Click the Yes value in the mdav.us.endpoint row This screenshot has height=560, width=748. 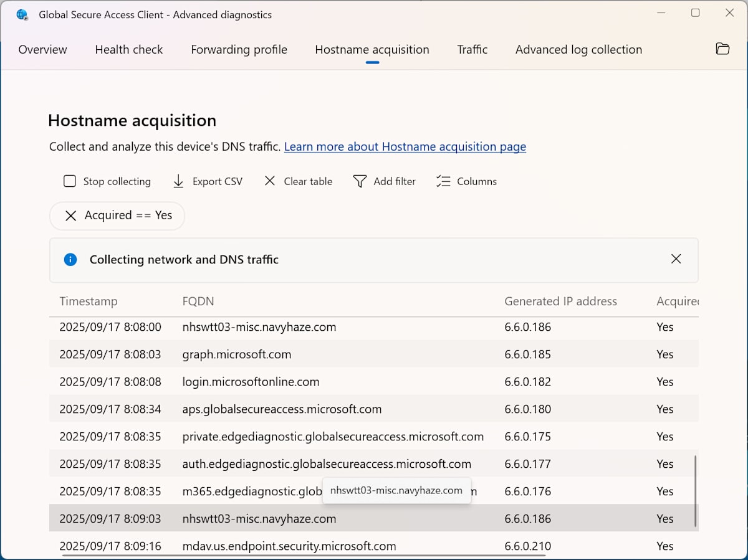665,546
